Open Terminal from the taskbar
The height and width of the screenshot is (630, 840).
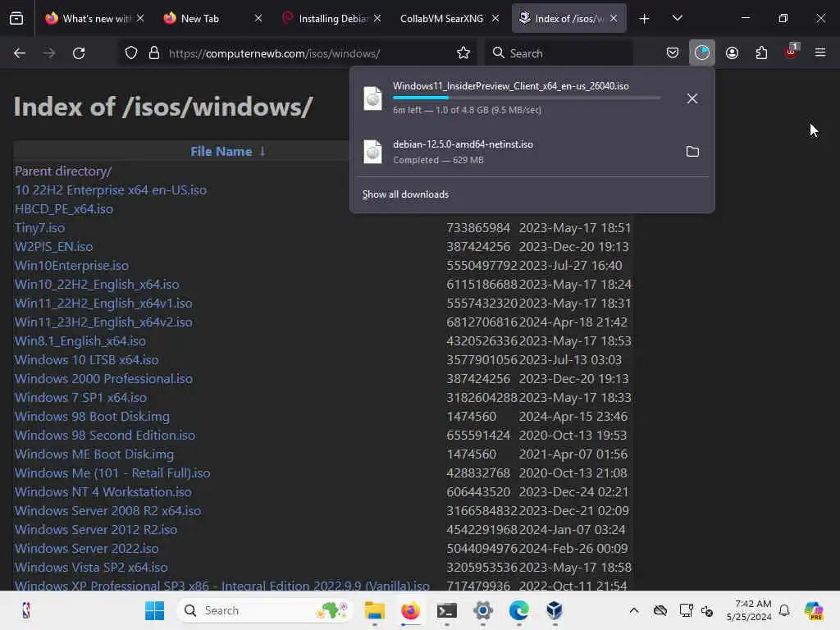coord(446,610)
